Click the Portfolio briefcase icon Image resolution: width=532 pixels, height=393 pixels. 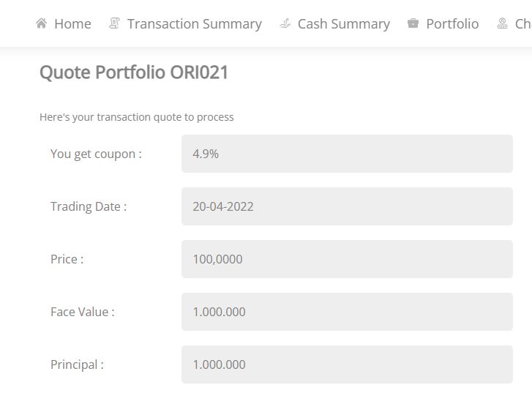pyautogui.click(x=413, y=23)
